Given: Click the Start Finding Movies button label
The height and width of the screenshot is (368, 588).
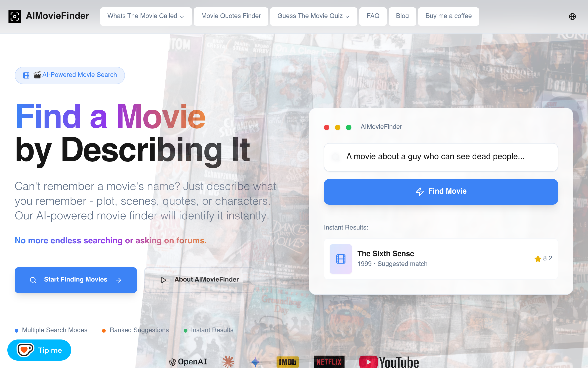Looking at the screenshot, I should point(76,279).
